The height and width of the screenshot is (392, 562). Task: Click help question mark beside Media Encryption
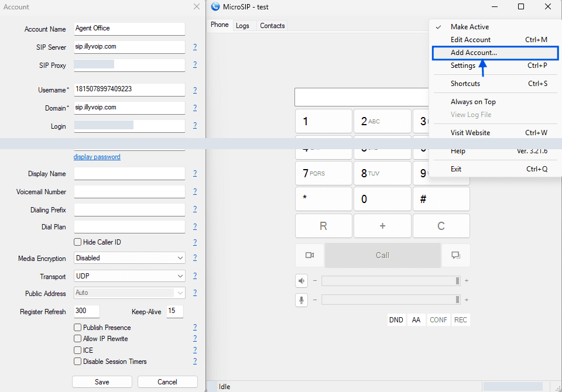[x=195, y=257]
